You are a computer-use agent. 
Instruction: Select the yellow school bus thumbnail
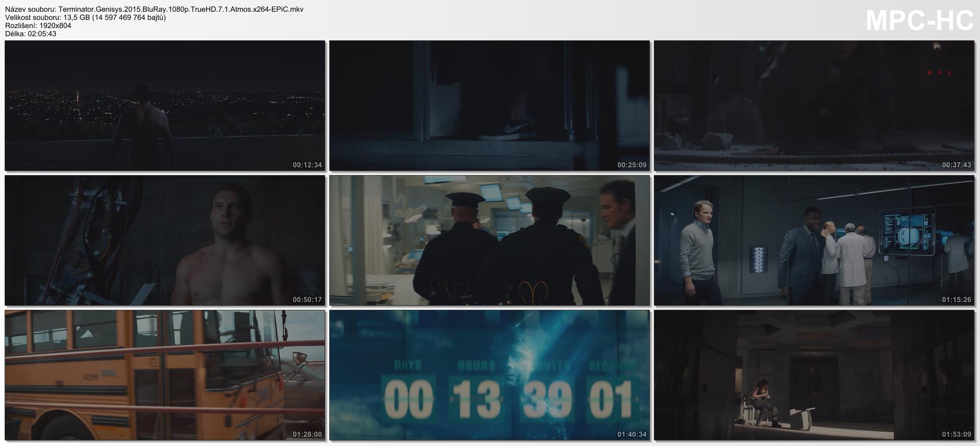pyautogui.click(x=165, y=375)
